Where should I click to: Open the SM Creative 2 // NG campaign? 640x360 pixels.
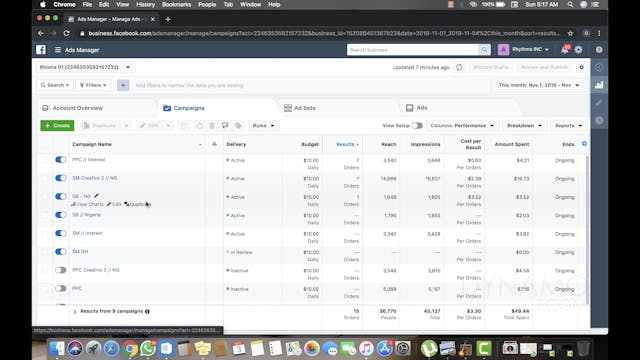[95, 178]
